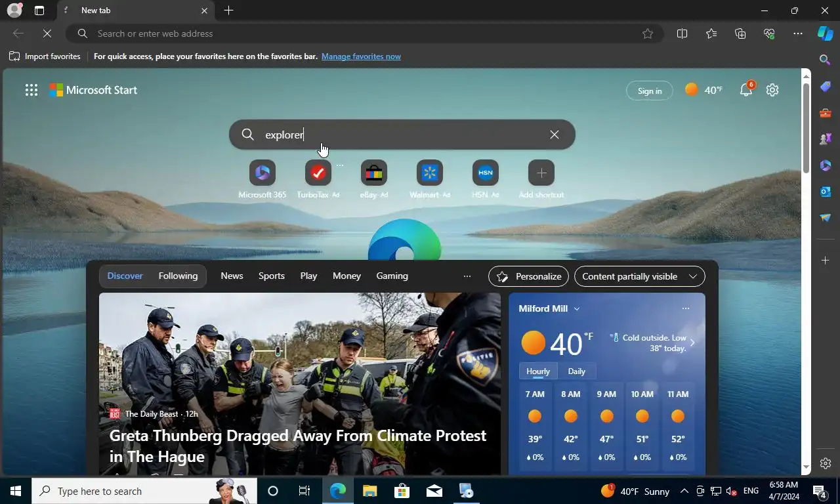The image size is (840, 504).
Task: Open HSN shortcut tile
Action: coord(486,179)
